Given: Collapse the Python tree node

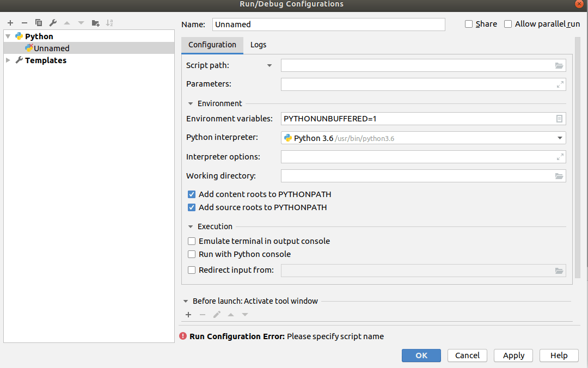Looking at the screenshot, I should click(8, 36).
